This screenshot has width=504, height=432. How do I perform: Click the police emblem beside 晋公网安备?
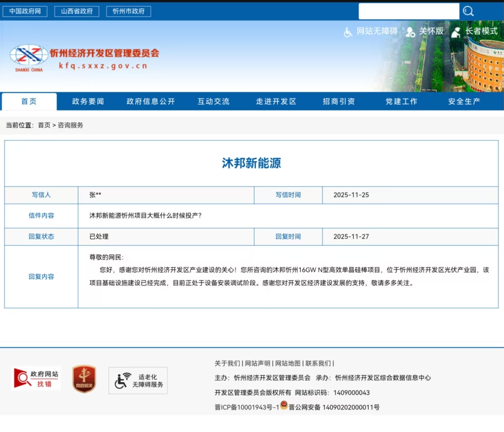click(x=284, y=405)
